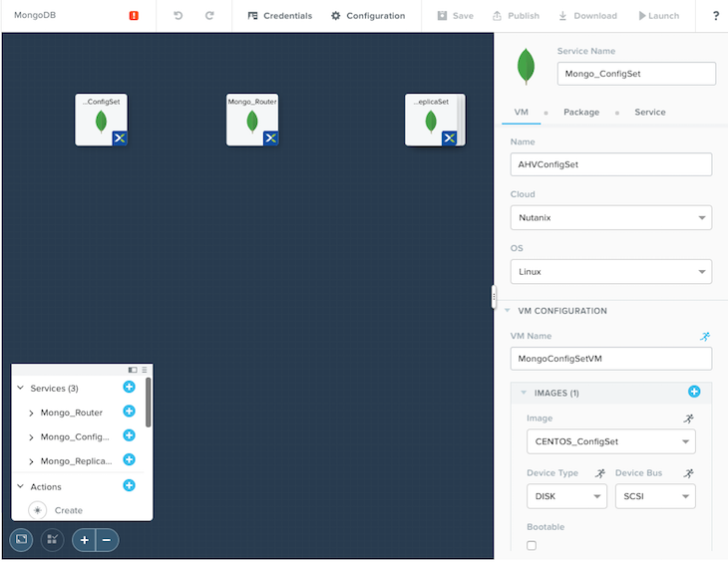Screen dimensions: 728x562
Task: Toggle runtime editable icon for Image
Action: pos(688,419)
